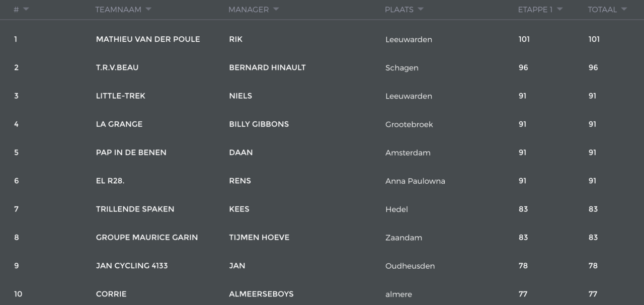Select the TRILLENDE SPAKEN row

tap(322, 209)
